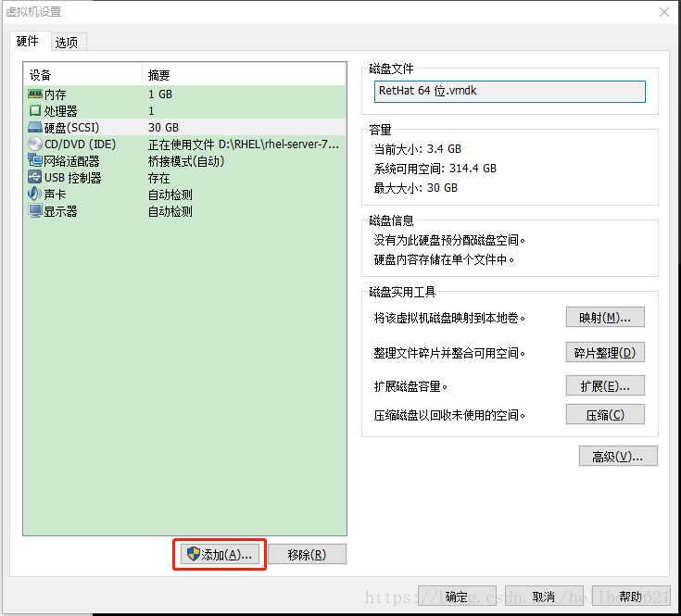The height and width of the screenshot is (616, 681).
Task: Click the disk file field RetHat 64 位.vmdk
Action: 510,91
